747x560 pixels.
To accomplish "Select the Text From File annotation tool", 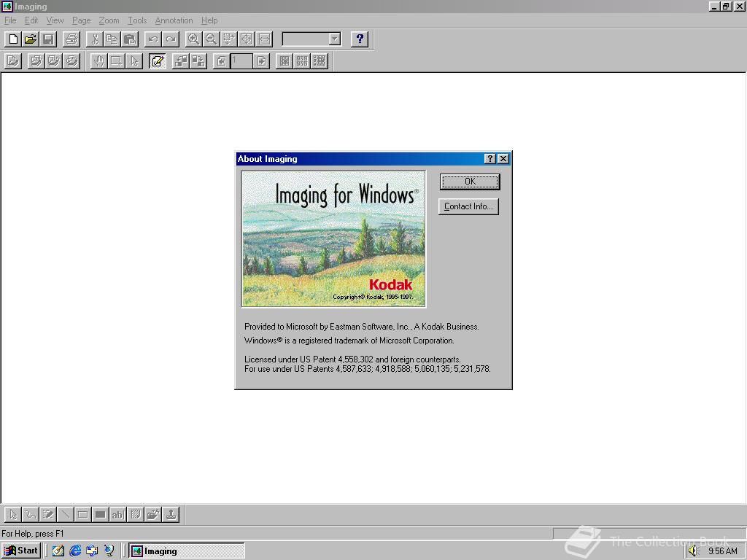I will pos(153,515).
